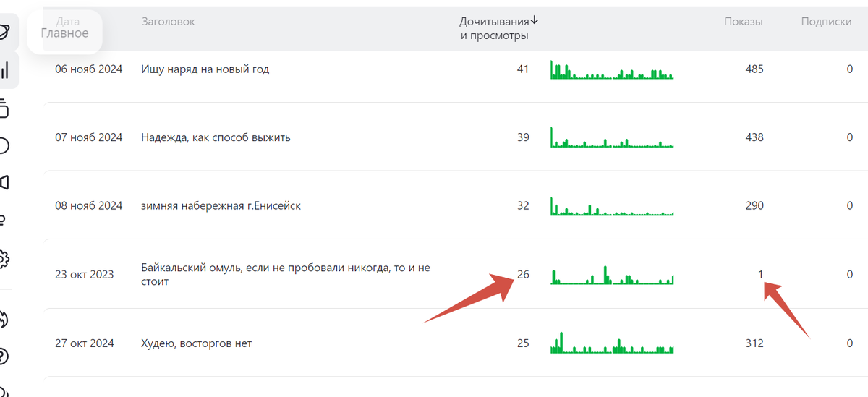Open article 'Байкальский омуль, если не пробовали никогда'
This screenshot has height=397, width=868.
286,274
